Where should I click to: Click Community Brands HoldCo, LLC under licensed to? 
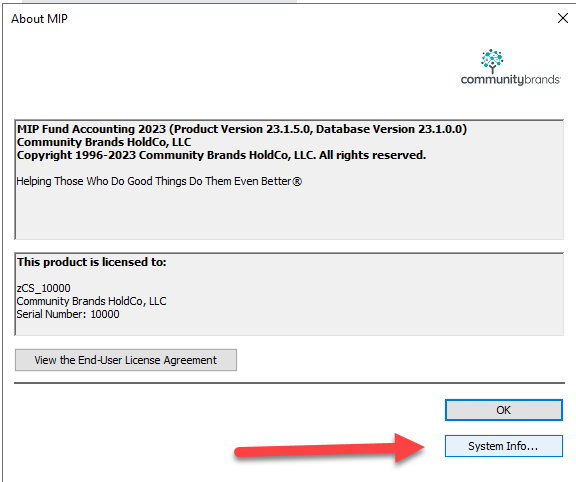[x=91, y=301]
